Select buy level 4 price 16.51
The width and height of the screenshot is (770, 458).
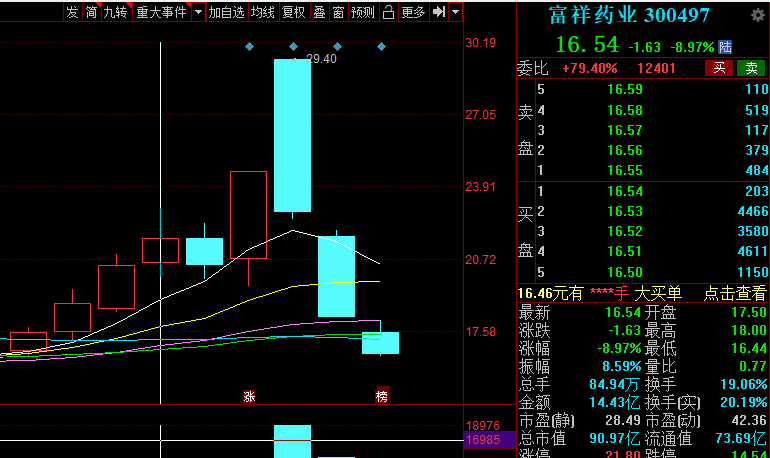tap(625, 251)
